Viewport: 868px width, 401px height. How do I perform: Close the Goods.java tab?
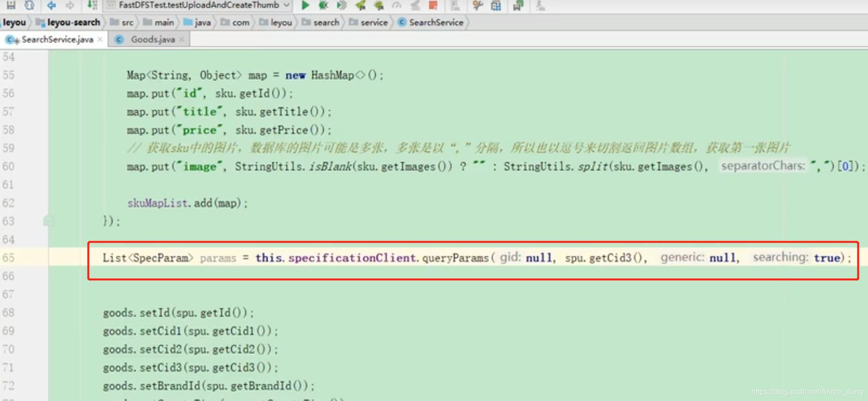click(181, 39)
